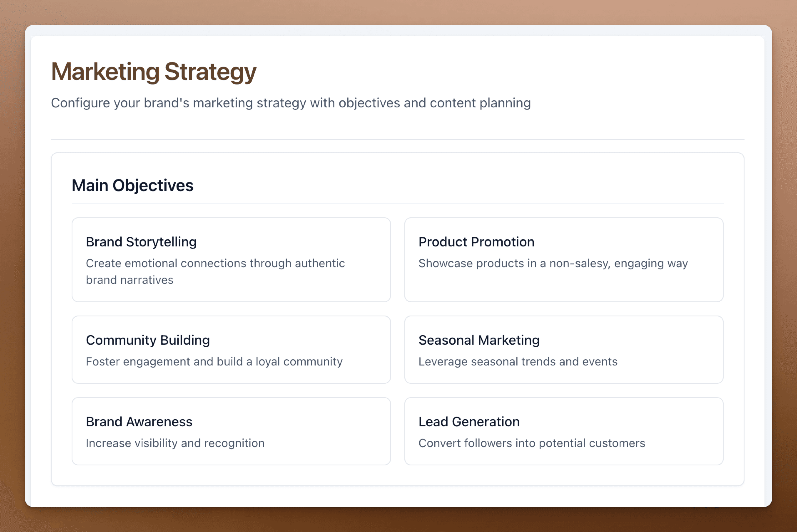Choose the Brand Awareness objective title
797x532 pixels.
139,422
